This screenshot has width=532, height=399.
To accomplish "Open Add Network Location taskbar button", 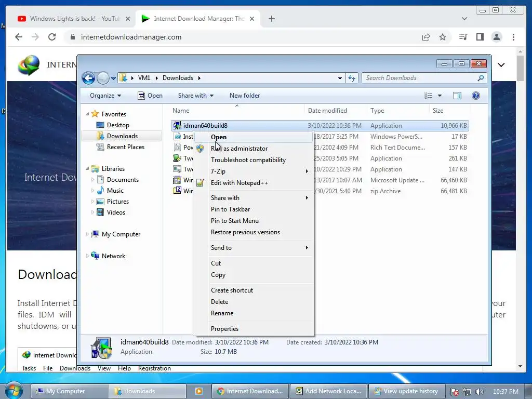I will coord(329,391).
